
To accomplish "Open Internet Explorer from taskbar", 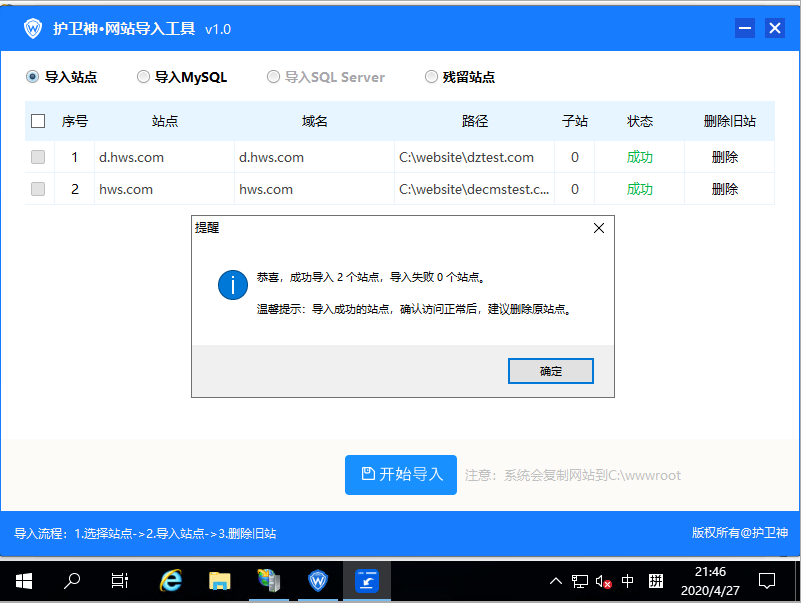I will (x=172, y=580).
